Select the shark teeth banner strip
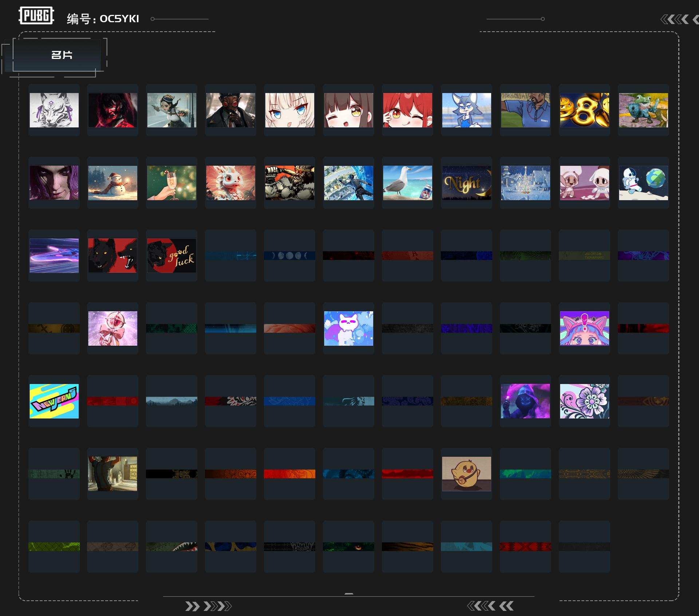 pos(172,547)
